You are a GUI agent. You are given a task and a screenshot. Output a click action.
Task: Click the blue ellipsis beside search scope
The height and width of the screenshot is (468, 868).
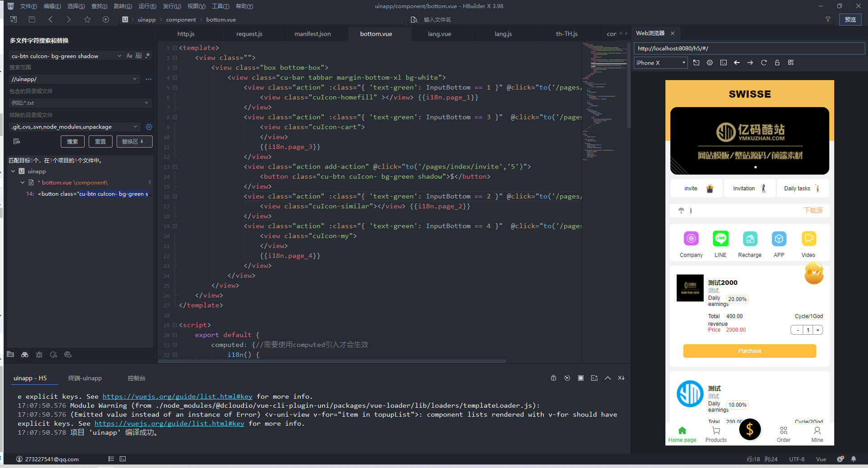coord(149,79)
